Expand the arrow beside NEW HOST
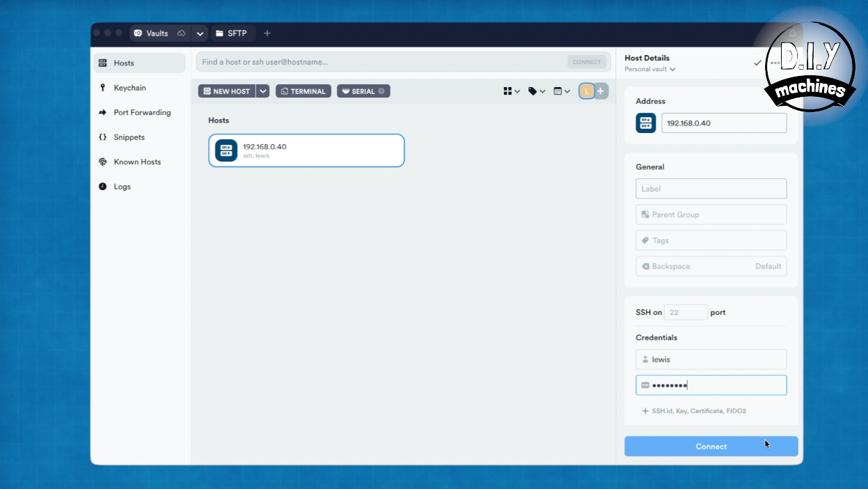The width and height of the screenshot is (868, 489). (x=263, y=91)
